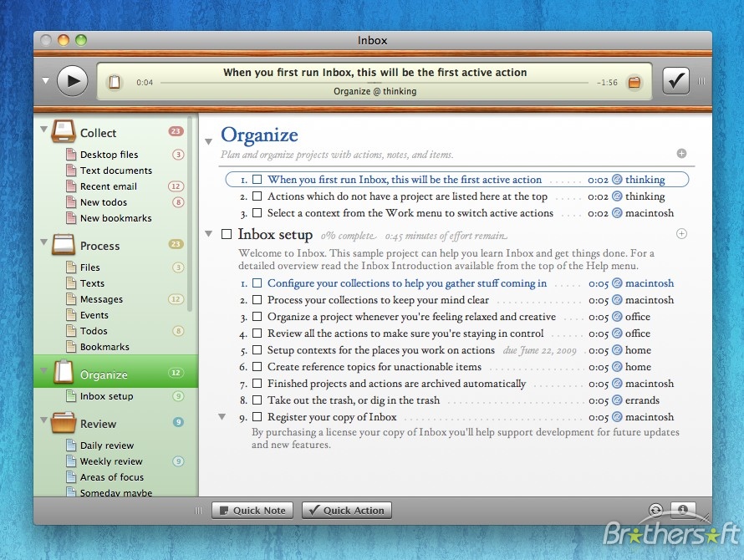The image size is (744, 560).
Task: Click the Quick Note button
Action: (x=252, y=510)
